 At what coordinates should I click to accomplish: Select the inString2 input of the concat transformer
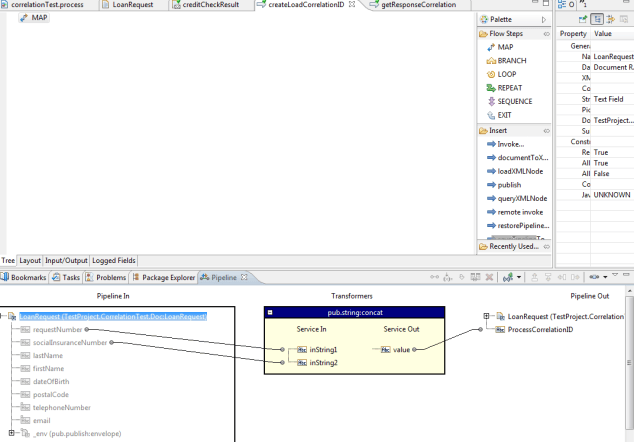323,363
